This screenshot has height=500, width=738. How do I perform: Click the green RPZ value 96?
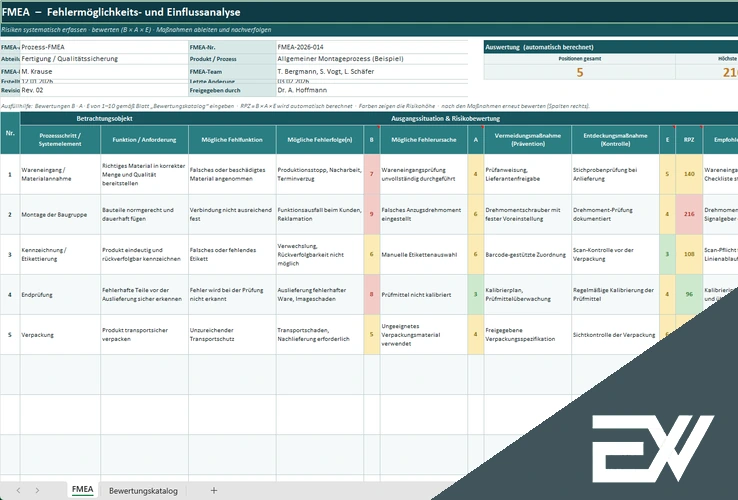coord(689,295)
